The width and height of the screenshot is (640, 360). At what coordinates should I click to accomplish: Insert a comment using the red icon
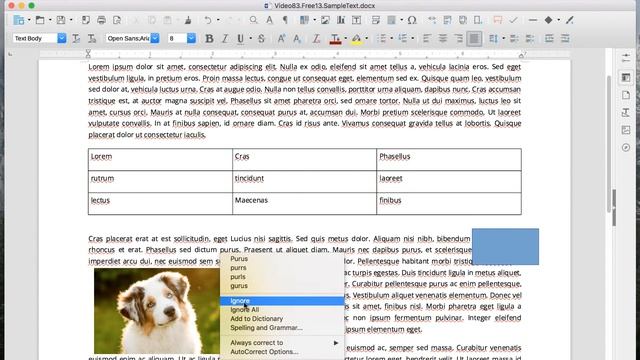498,20
